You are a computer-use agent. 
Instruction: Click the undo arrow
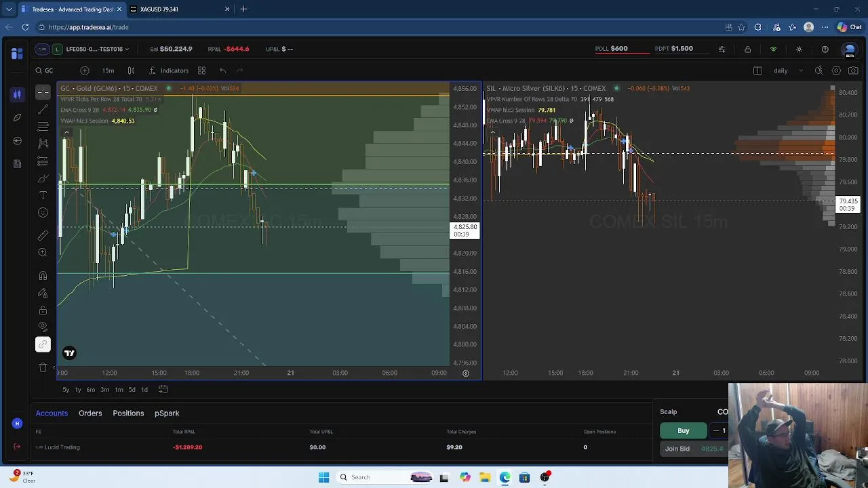tap(222, 70)
